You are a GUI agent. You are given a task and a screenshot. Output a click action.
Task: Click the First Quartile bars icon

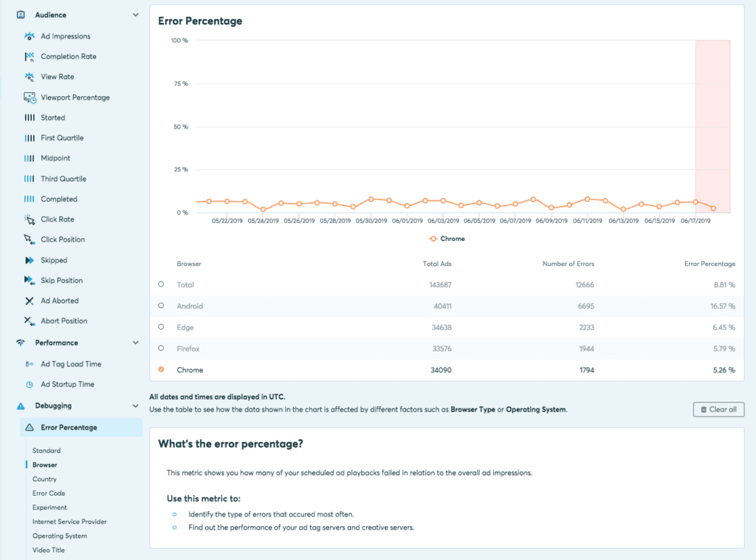click(x=30, y=138)
